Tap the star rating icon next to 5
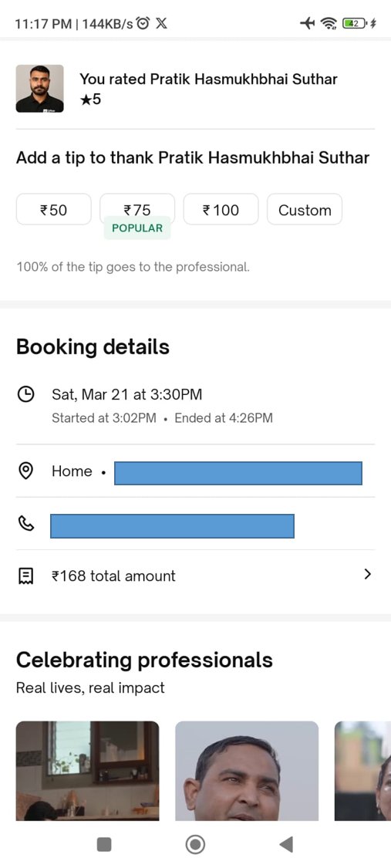The width and height of the screenshot is (391, 868). (85, 100)
